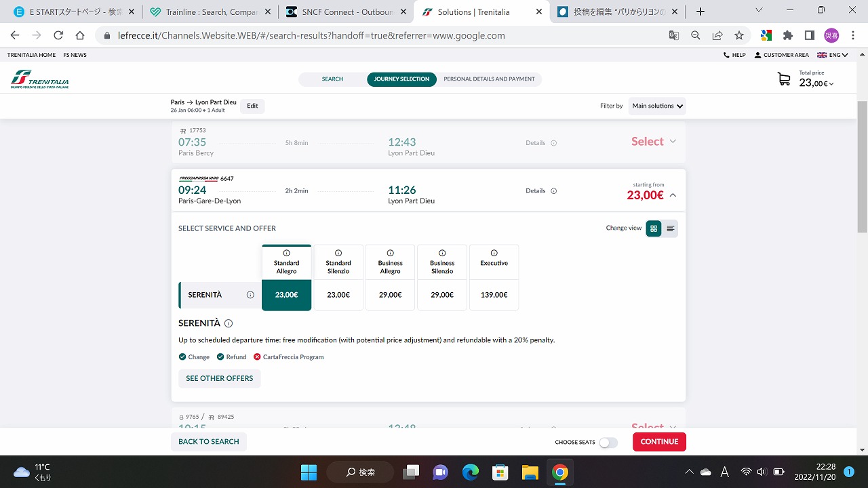Open the ENG language dropdown
The height and width of the screenshot is (488, 868).
(832, 55)
